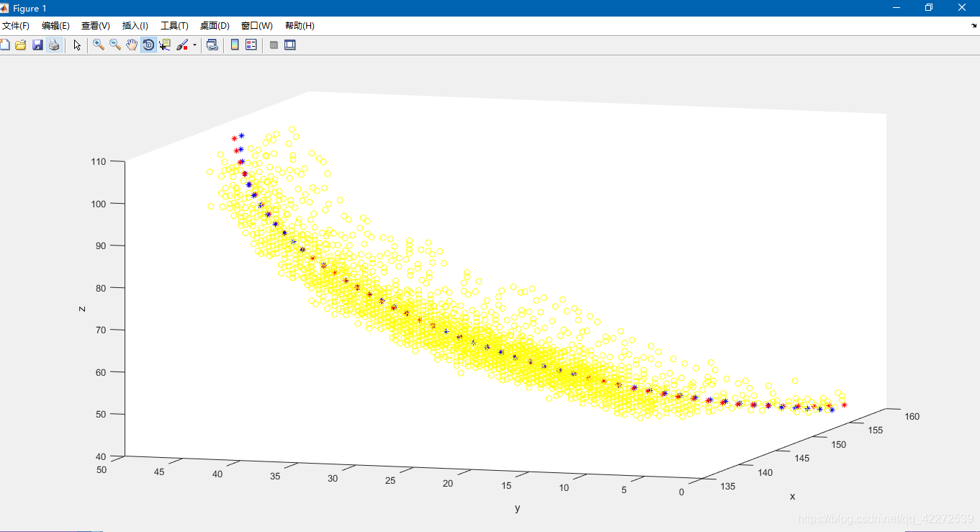Restore down the Figure 1 window
The width and height of the screenshot is (980, 532).
(x=929, y=8)
